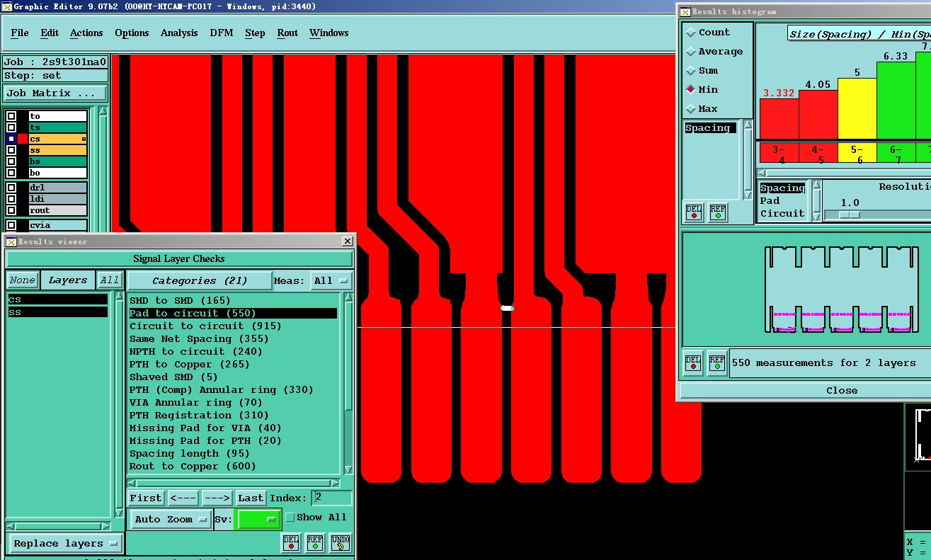
Task: Select the 'ss' layer in Results viewer list
Action: coord(57,312)
